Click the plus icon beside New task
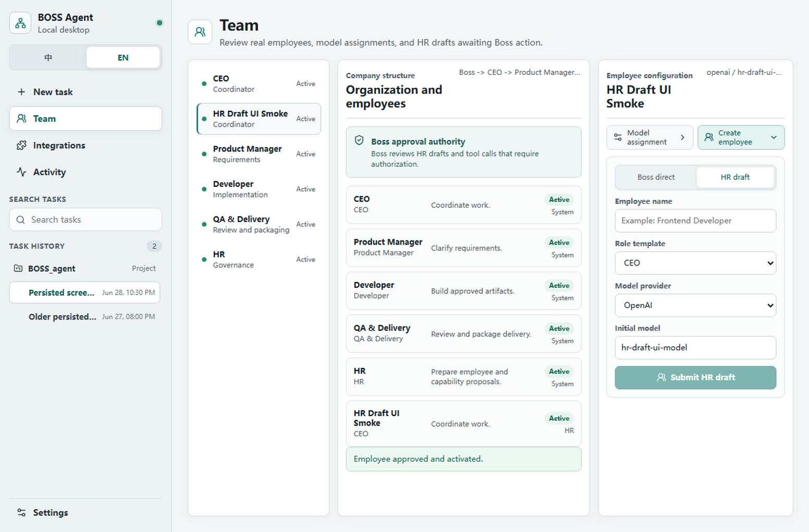This screenshot has height=532, width=809. point(21,92)
